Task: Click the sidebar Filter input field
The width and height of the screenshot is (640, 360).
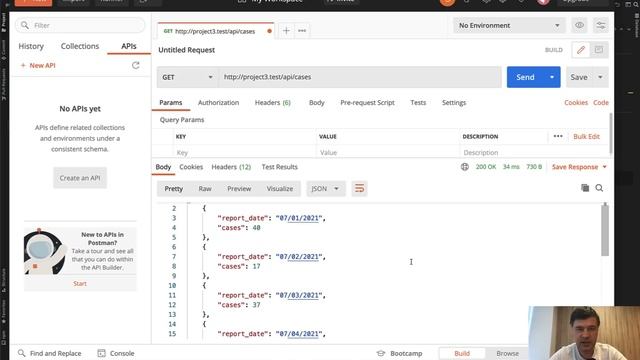Action: coord(80,25)
